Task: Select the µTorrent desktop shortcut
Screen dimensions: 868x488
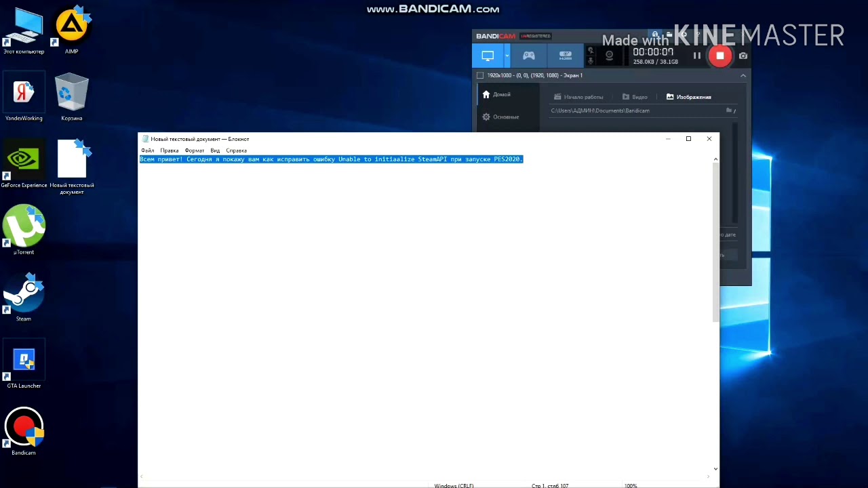Action: tap(24, 231)
